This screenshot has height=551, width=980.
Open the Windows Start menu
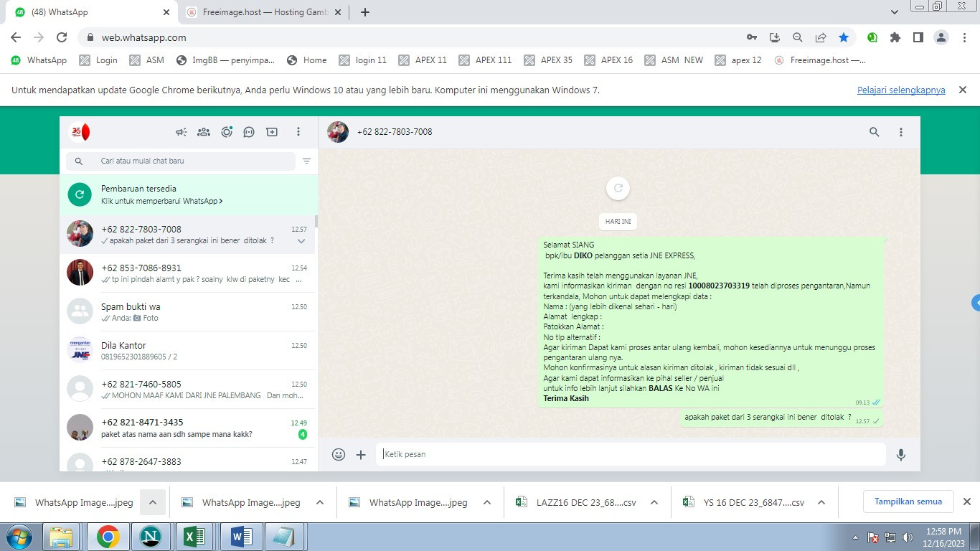[18, 537]
